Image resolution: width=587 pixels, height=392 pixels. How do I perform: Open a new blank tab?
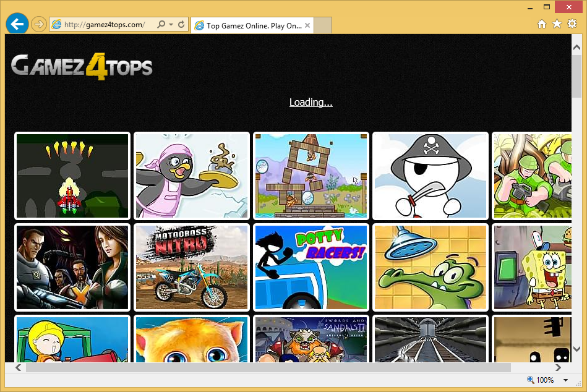(x=323, y=25)
